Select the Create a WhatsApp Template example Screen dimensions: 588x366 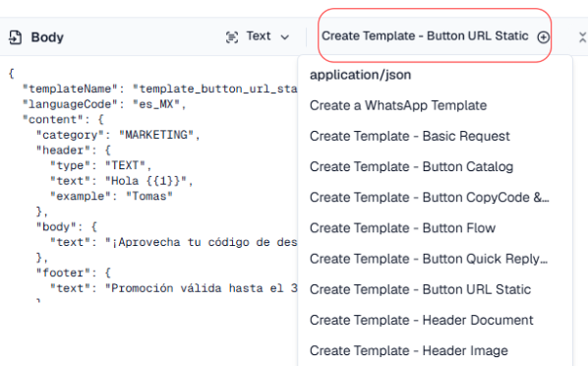click(x=398, y=105)
